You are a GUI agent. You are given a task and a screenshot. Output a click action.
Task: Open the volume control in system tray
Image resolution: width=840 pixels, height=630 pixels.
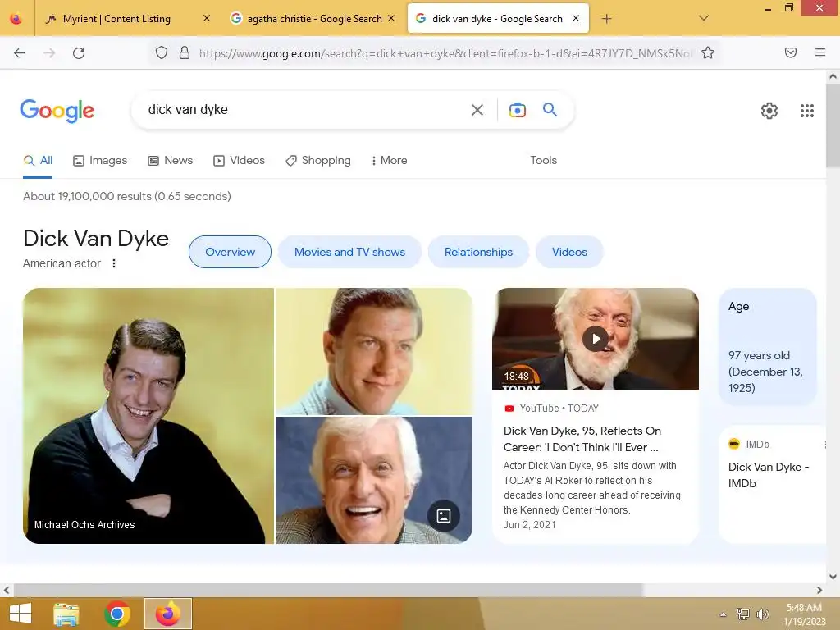tap(762, 614)
